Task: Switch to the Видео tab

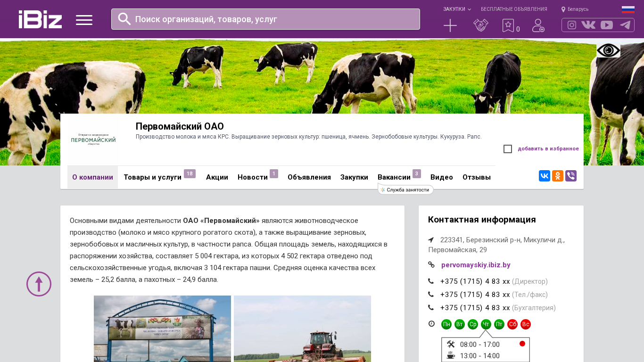Action: point(442,177)
